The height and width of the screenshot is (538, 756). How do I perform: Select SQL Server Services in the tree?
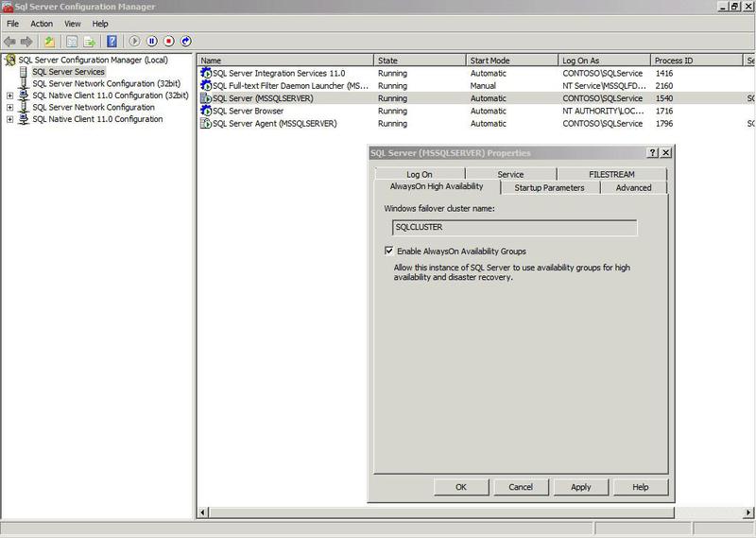pyautogui.click(x=68, y=72)
